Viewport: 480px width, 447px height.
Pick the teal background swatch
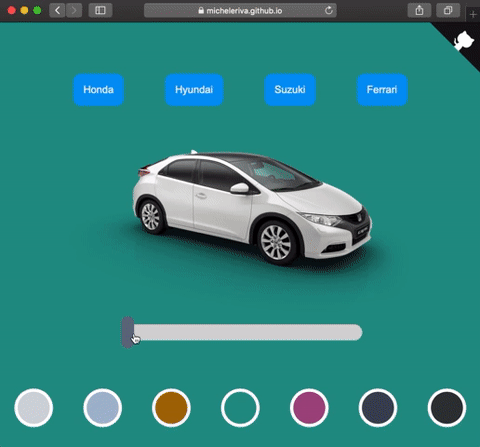[x=240, y=408]
